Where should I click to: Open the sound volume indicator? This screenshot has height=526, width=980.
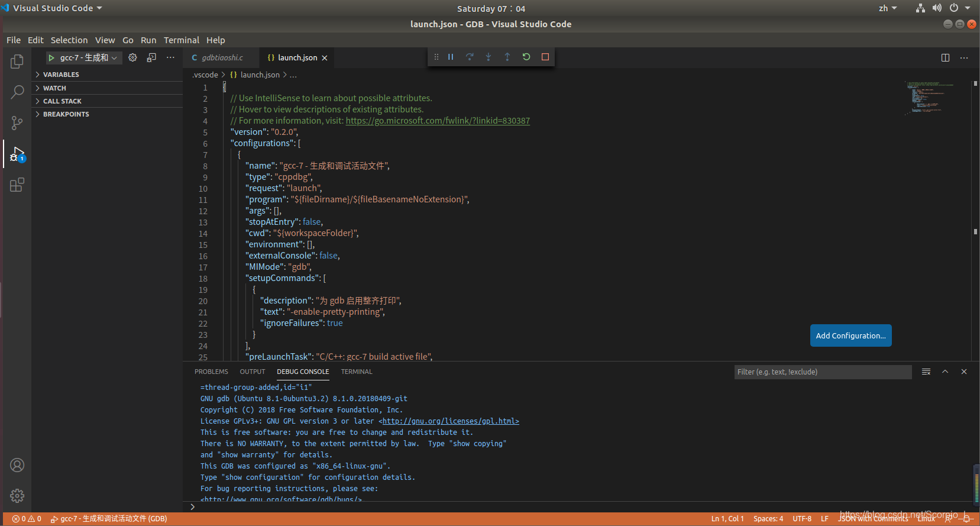pyautogui.click(x=937, y=8)
